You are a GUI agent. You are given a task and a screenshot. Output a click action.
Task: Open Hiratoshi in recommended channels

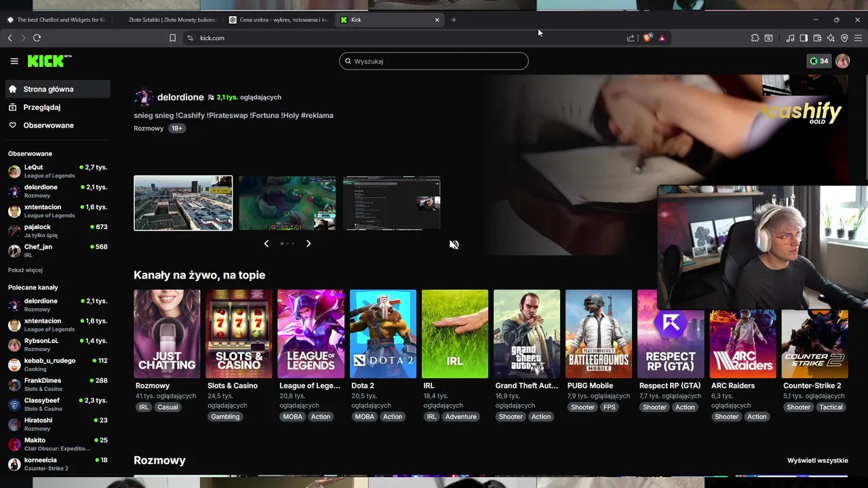click(58, 424)
